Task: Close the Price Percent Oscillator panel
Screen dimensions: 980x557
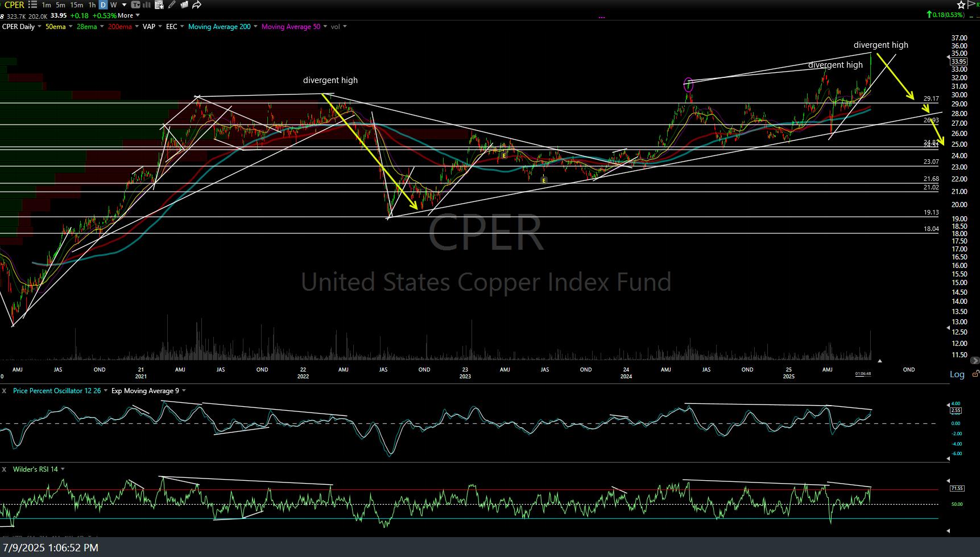Action: [x=4, y=391]
